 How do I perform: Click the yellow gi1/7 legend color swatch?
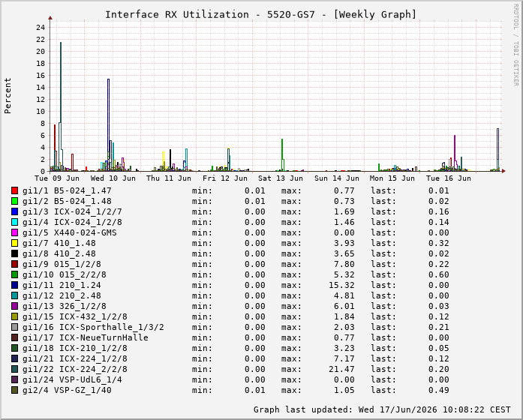14,243
